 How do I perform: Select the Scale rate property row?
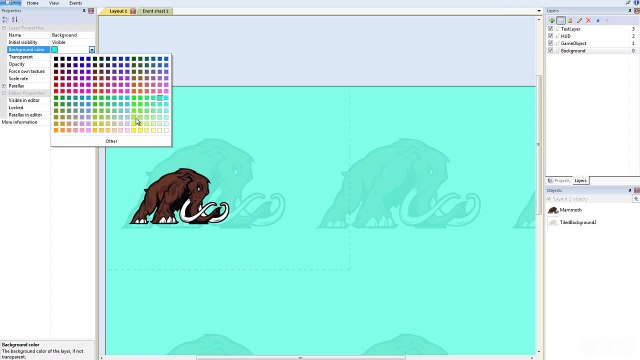point(29,78)
